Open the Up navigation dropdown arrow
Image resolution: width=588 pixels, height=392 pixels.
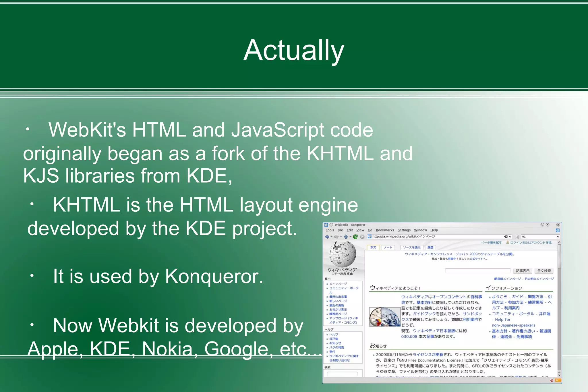point(350,237)
